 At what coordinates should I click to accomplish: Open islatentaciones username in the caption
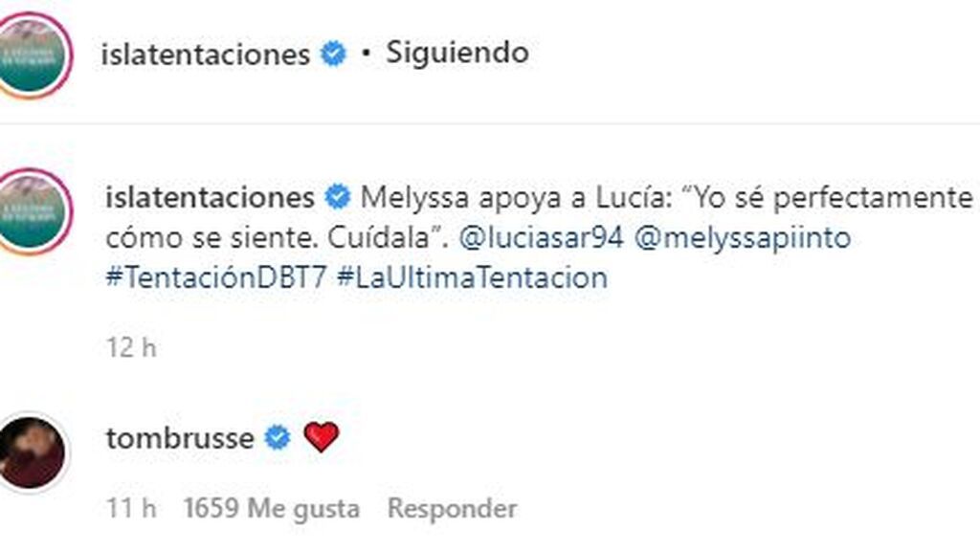(210, 198)
